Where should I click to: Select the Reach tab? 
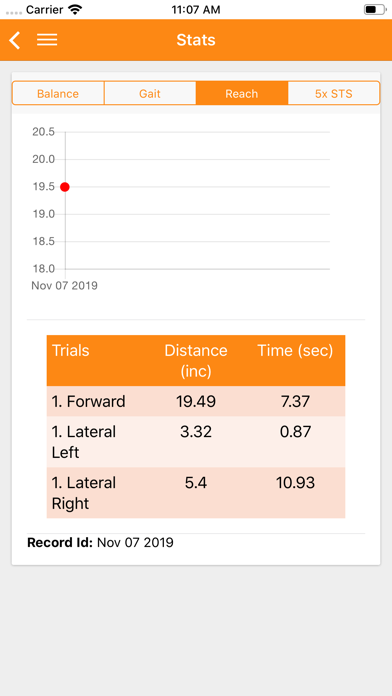(x=242, y=94)
